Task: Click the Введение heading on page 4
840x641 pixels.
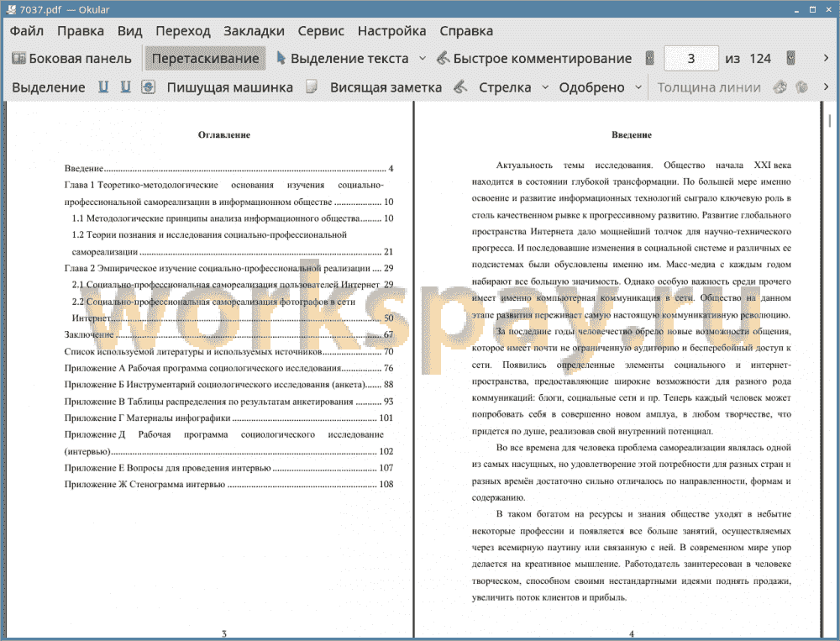Action: (x=632, y=135)
